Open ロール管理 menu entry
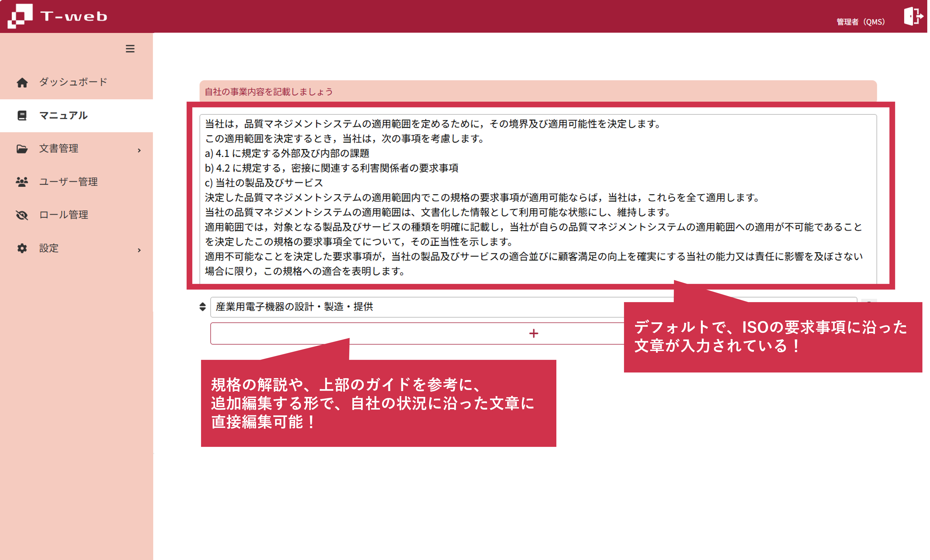 tap(64, 215)
